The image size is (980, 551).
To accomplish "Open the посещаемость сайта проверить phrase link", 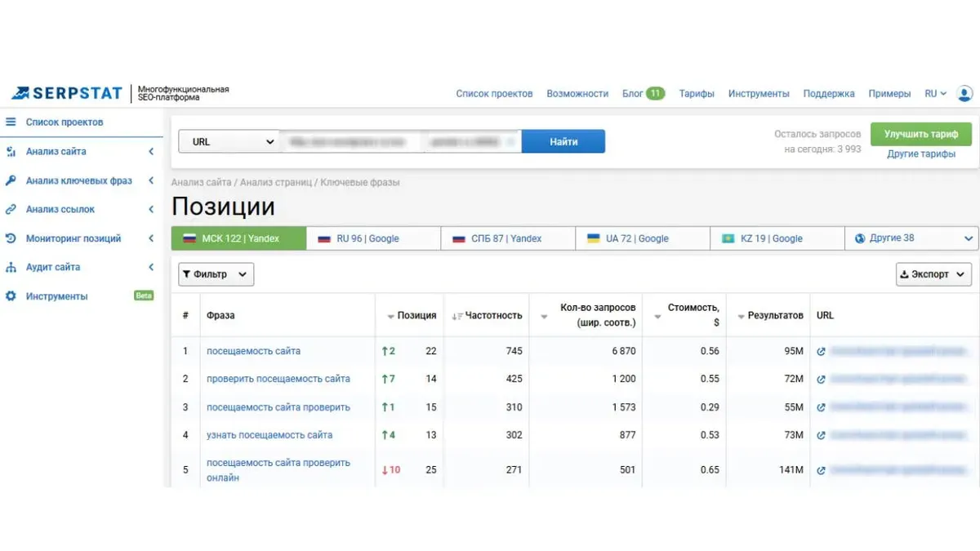I will point(278,407).
